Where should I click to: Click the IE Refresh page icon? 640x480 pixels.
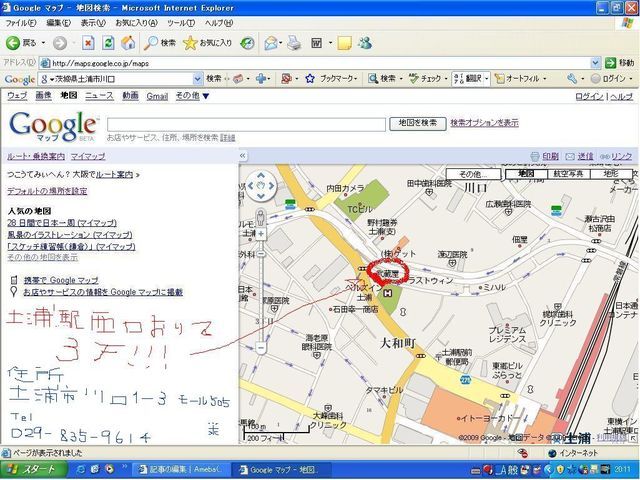[x=109, y=43]
